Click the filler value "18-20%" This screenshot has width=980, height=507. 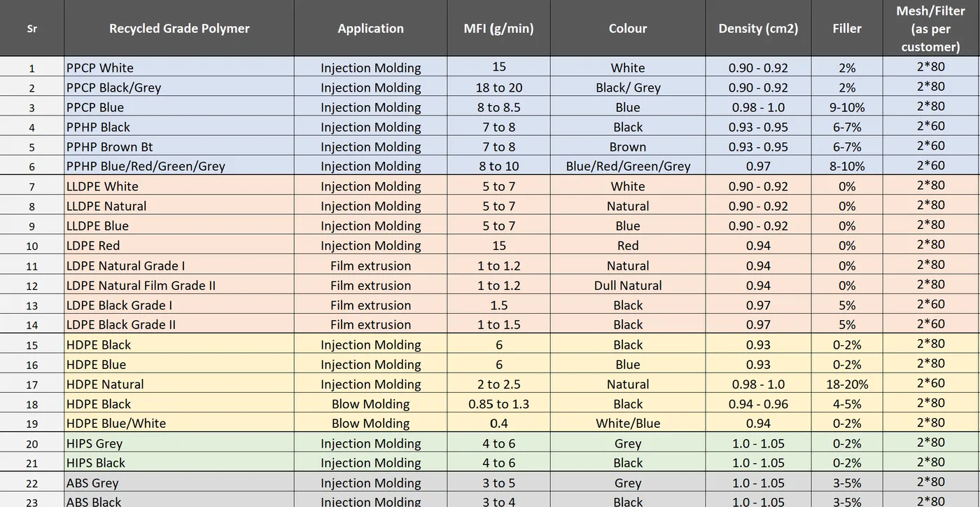pos(847,384)
